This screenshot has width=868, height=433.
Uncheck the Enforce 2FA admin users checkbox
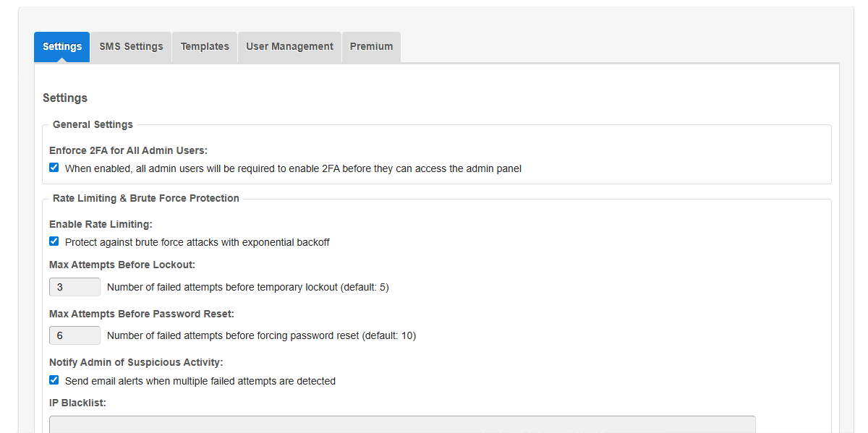[54, 168]
